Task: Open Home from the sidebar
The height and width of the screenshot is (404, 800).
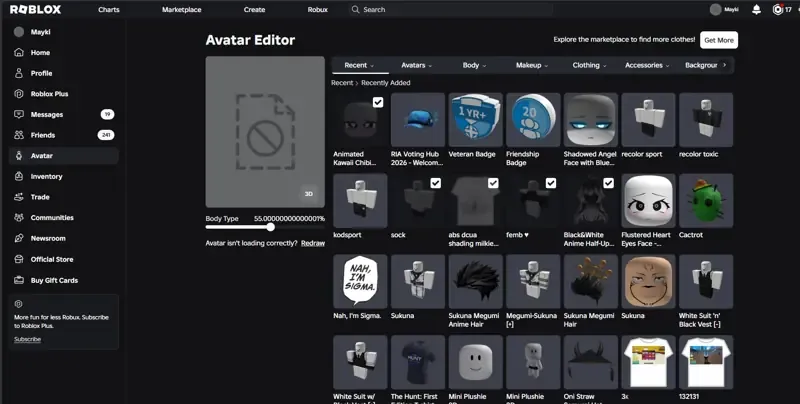Action: click(64, 52)
